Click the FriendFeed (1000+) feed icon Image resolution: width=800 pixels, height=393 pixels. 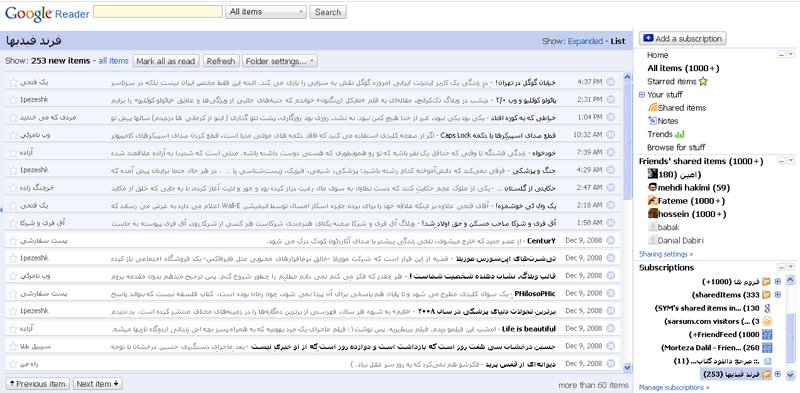coord(766,334)
